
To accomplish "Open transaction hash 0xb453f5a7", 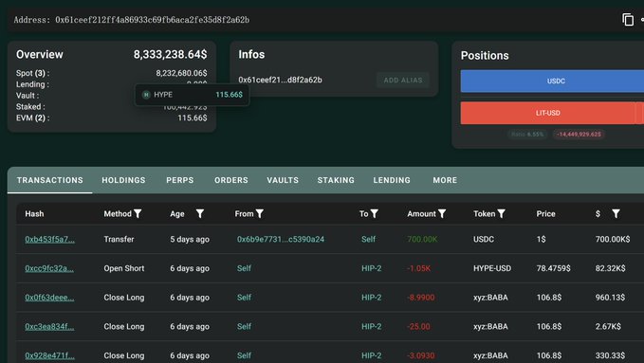I will click(49, 239).
